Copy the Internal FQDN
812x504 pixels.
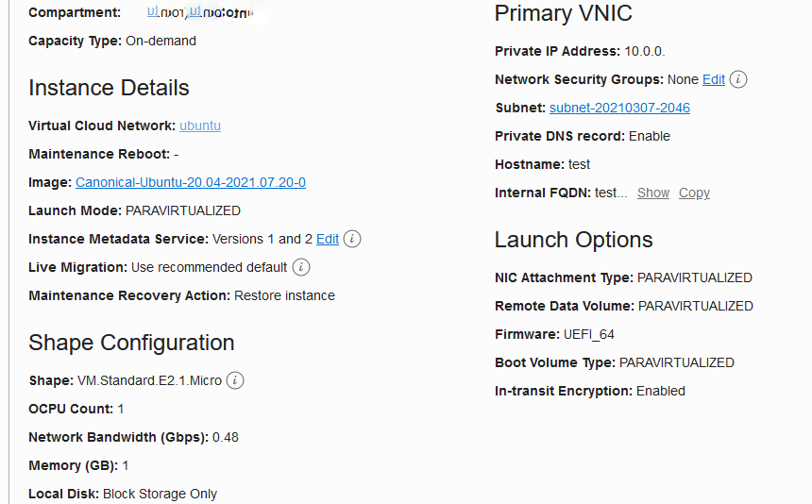pyautogui.click(x=694, y=193)
